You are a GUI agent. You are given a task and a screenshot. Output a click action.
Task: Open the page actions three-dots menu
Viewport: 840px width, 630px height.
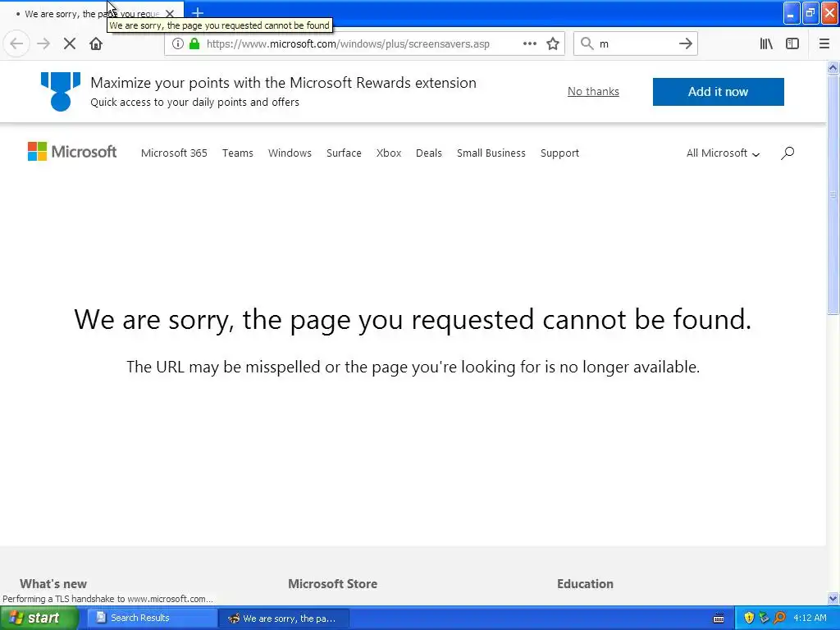point(529,43)
